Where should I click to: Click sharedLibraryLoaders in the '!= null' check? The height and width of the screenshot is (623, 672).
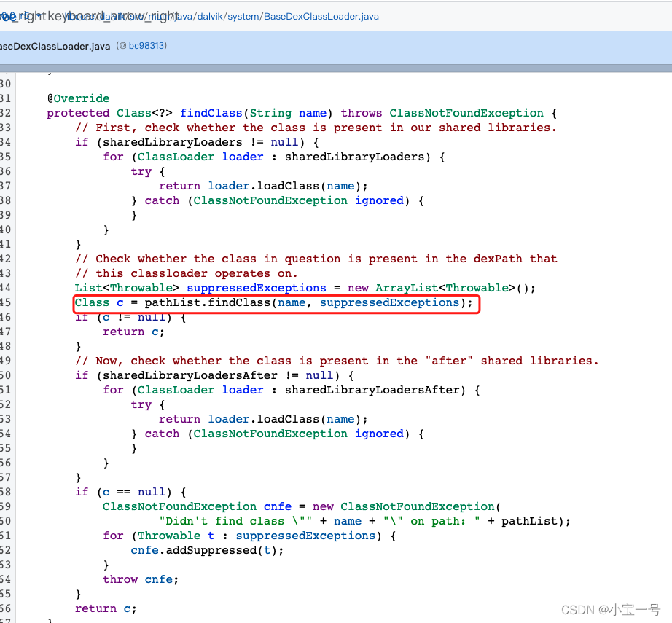[x=172, y=142]
